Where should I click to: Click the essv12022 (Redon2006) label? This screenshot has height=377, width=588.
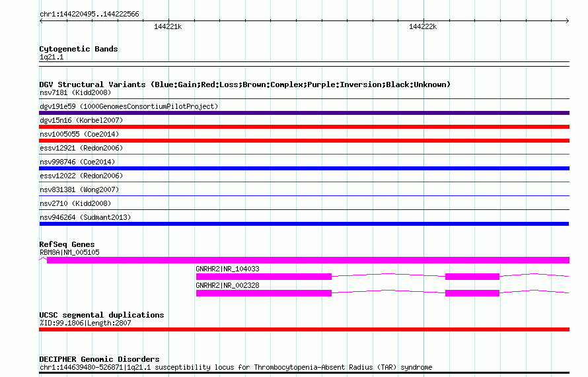(x=81, y=176)
